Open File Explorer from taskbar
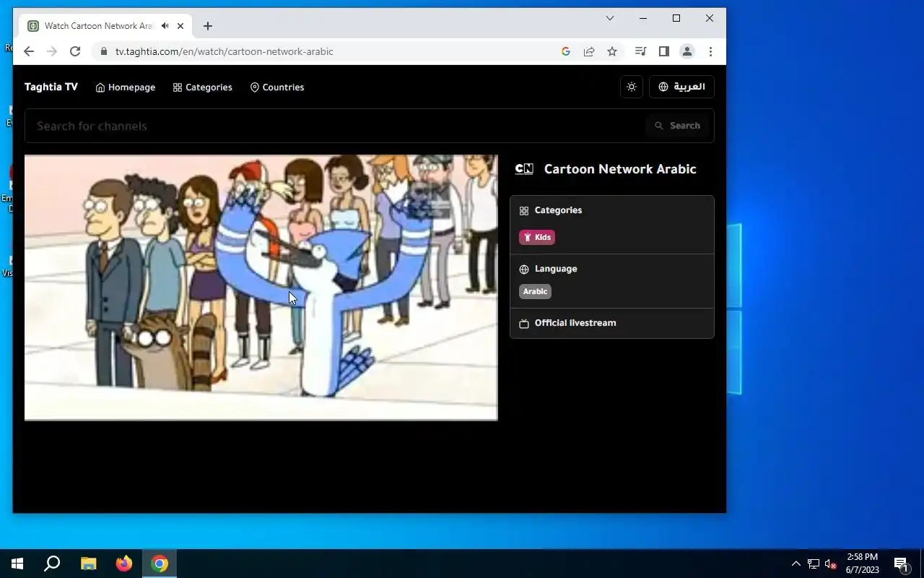Viewport: 924px width, 578px height. coord(88,564)
